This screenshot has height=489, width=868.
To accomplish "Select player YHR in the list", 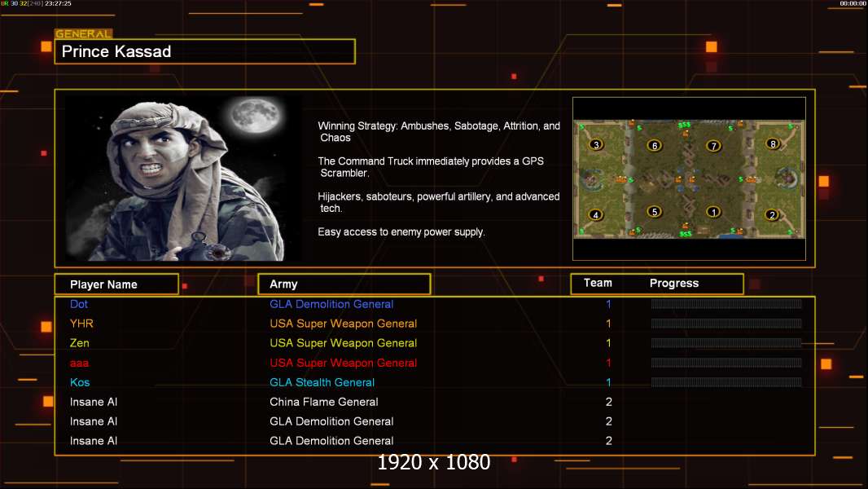I will click(81, 324).
